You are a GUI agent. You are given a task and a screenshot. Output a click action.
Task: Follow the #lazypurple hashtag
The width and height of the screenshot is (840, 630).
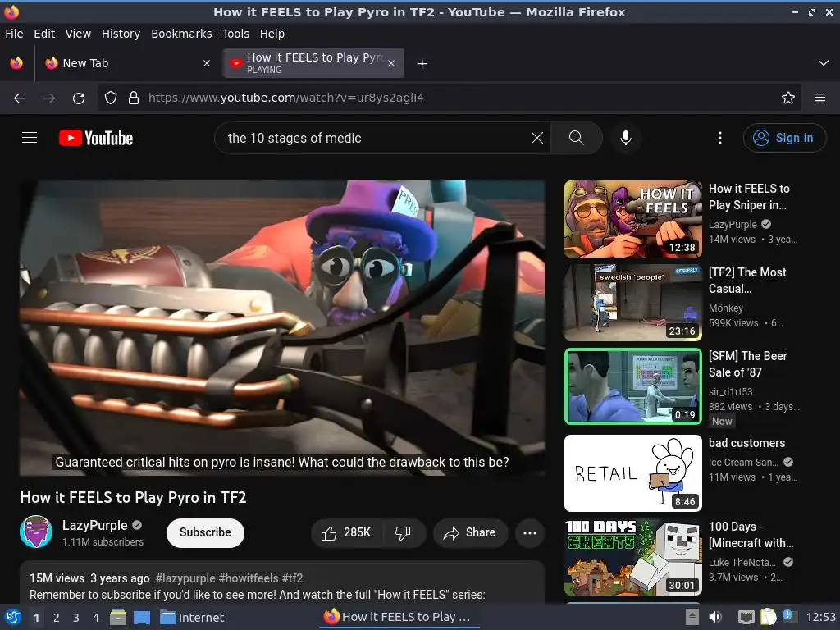pyautogui.click(x=185, y=578)
